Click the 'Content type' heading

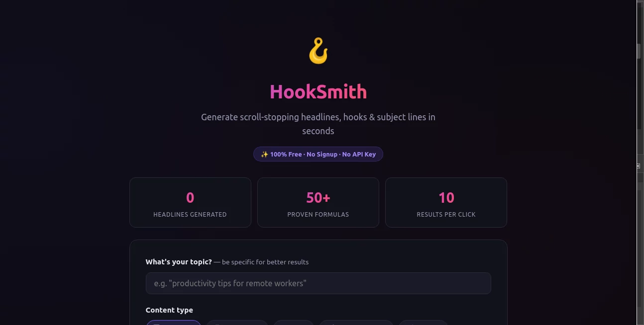[x=169, y=310]
